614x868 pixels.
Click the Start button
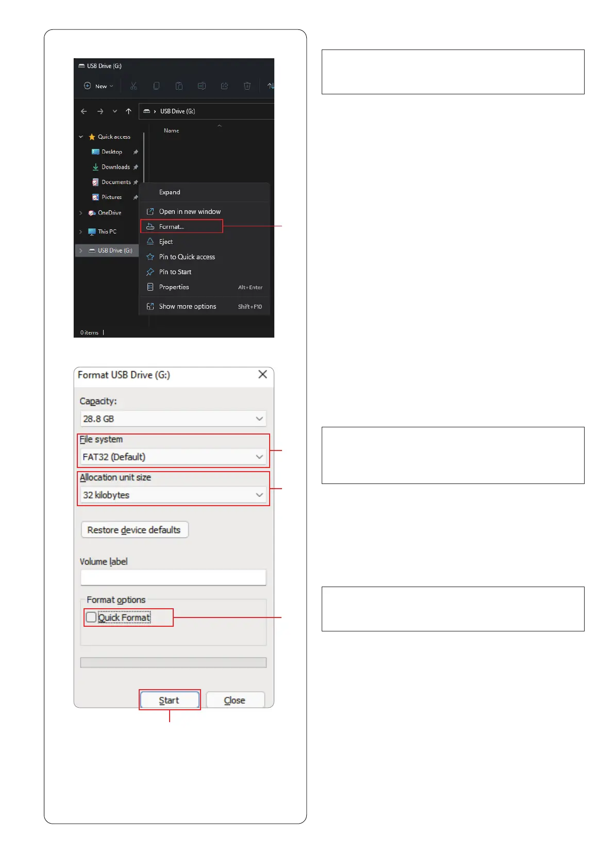[x=170, y=700]
